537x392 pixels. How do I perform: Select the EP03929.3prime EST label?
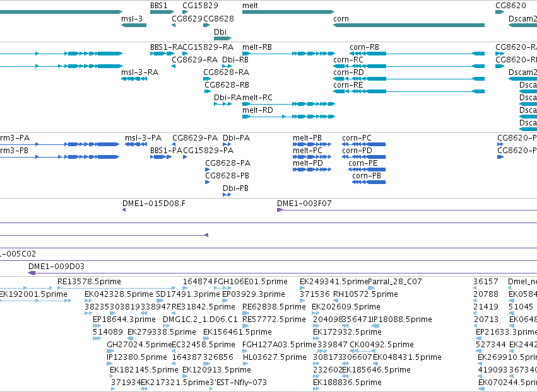click(x=254, y=294)
